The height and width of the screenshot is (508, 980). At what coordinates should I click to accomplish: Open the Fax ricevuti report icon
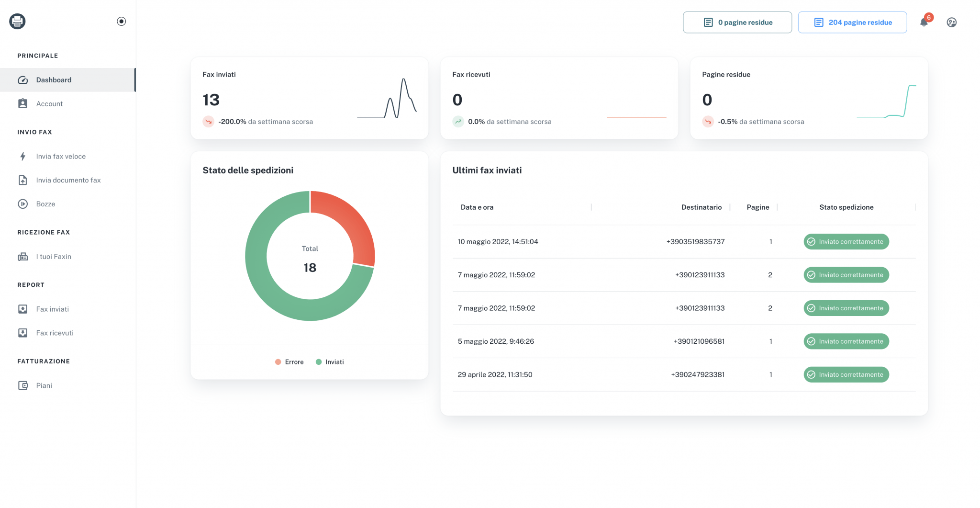click(x=23, y=333)
